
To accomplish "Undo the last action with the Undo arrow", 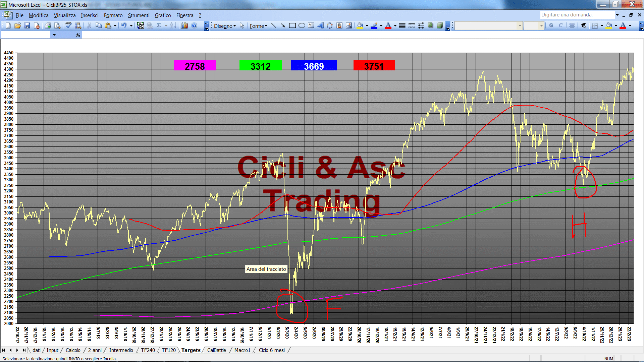I will click(x=124, y=25).
